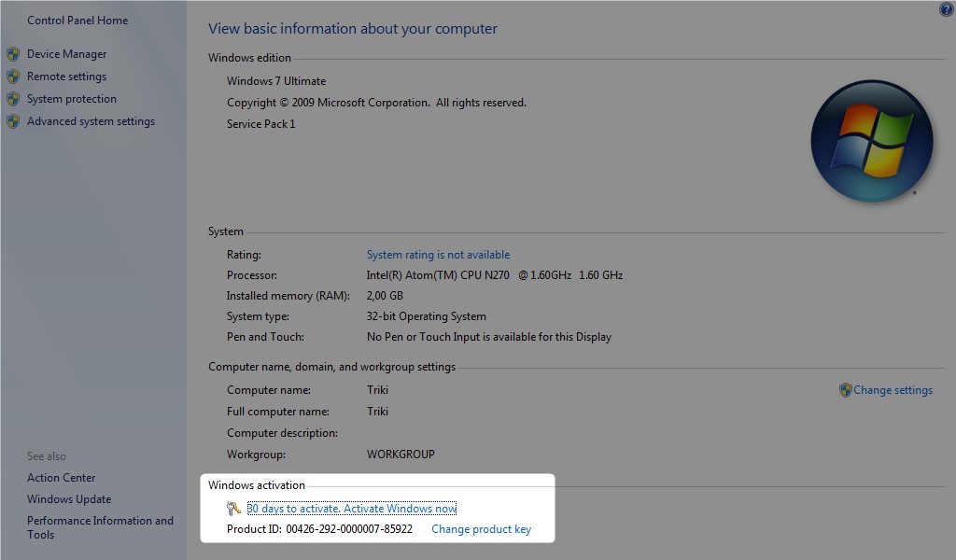Click 'System rating is not available' link

click(x=439, y=255)
